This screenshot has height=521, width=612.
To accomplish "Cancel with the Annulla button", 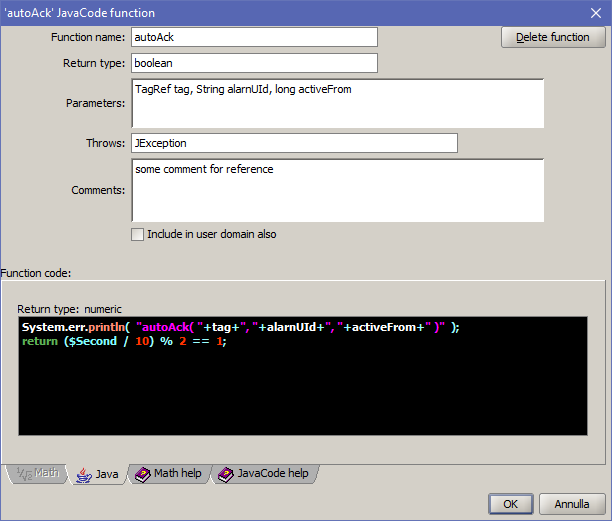I will (572, 504).
